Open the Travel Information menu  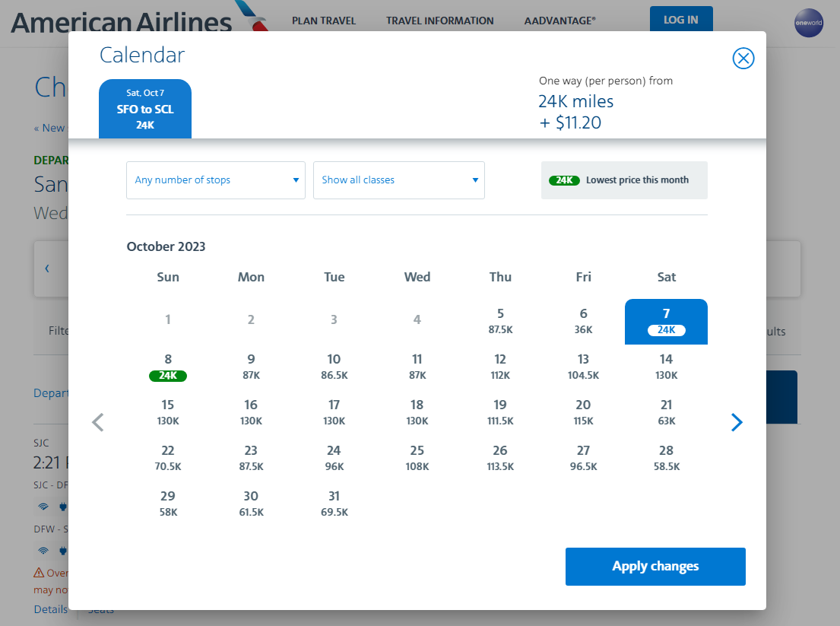point(440,21)
